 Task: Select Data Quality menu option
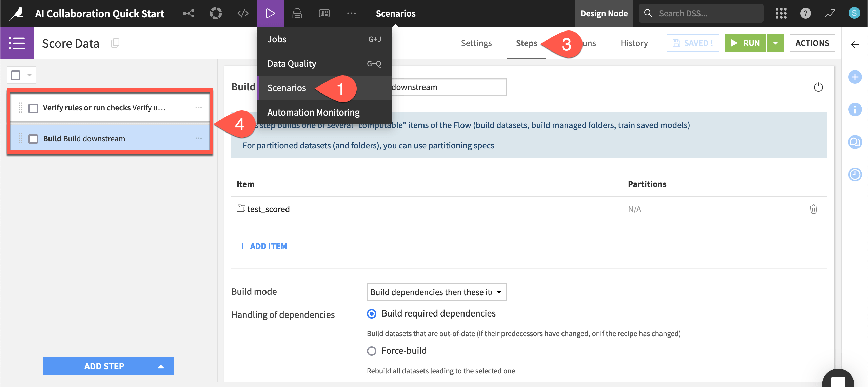point(292,63)
